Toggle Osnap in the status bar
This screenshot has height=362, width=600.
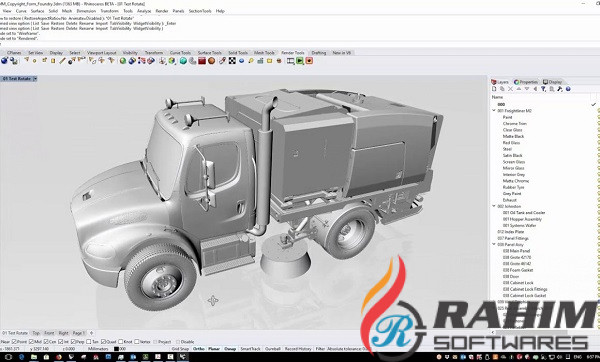[230, 349]
